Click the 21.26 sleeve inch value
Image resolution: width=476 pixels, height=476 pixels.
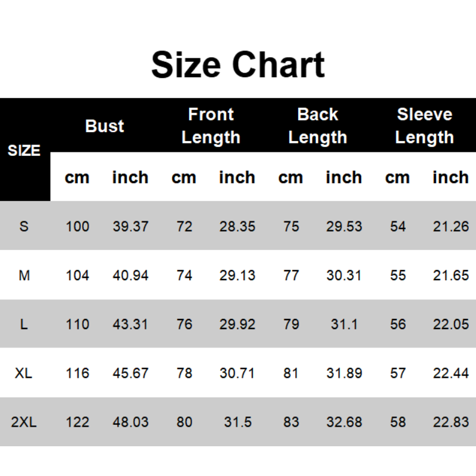450,226
